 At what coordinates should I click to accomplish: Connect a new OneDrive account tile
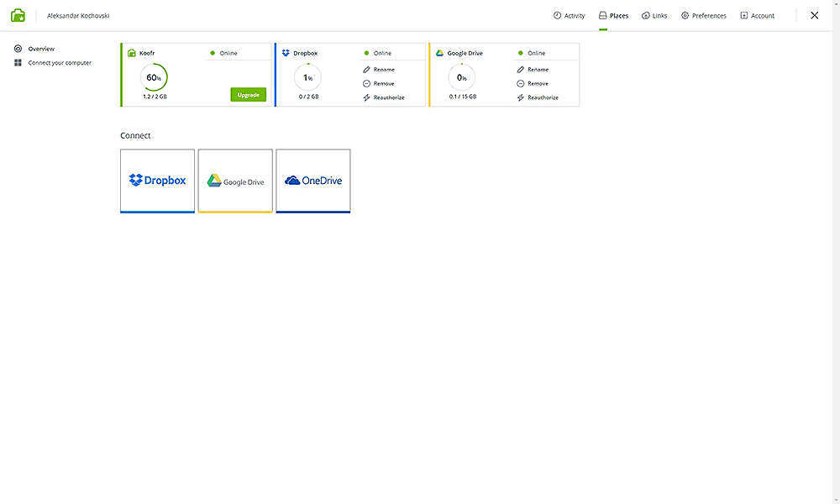click(313, 181)
